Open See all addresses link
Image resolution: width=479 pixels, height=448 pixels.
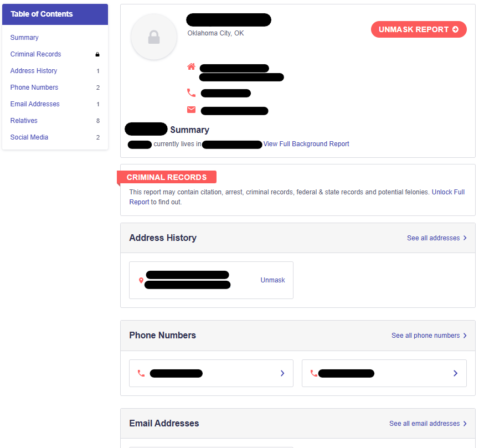[x=436, y=238]
